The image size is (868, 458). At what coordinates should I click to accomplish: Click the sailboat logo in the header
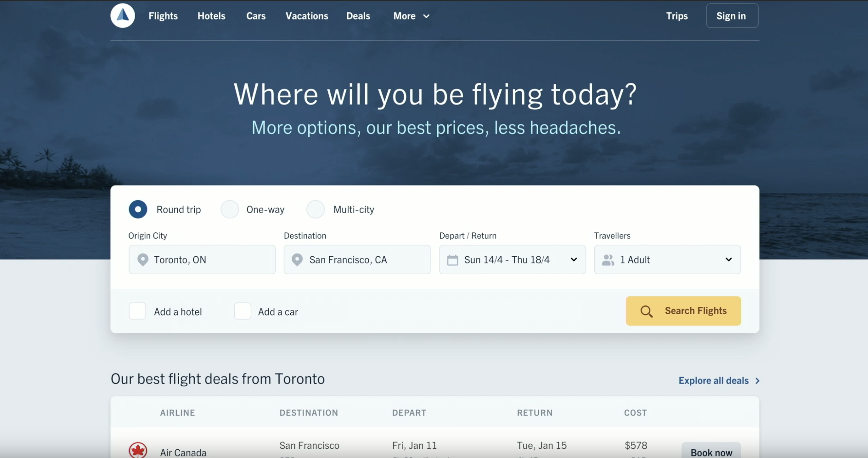pos(123,15)
